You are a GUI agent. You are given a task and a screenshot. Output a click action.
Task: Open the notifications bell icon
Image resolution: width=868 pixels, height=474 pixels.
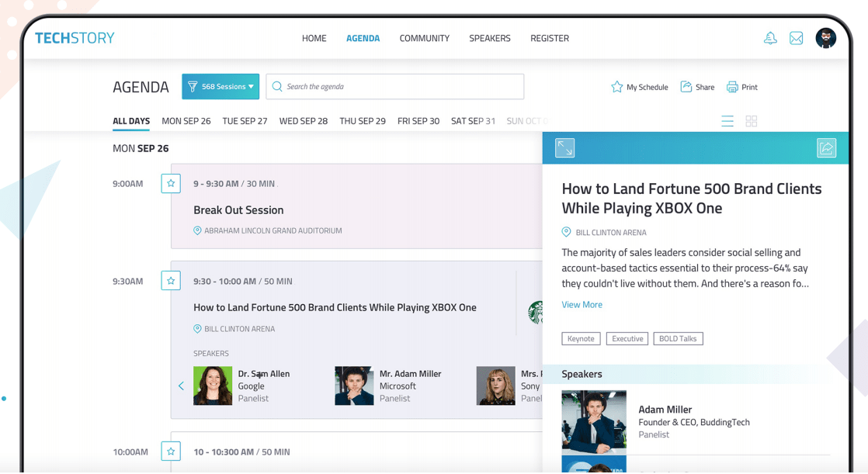pos(770,38)
